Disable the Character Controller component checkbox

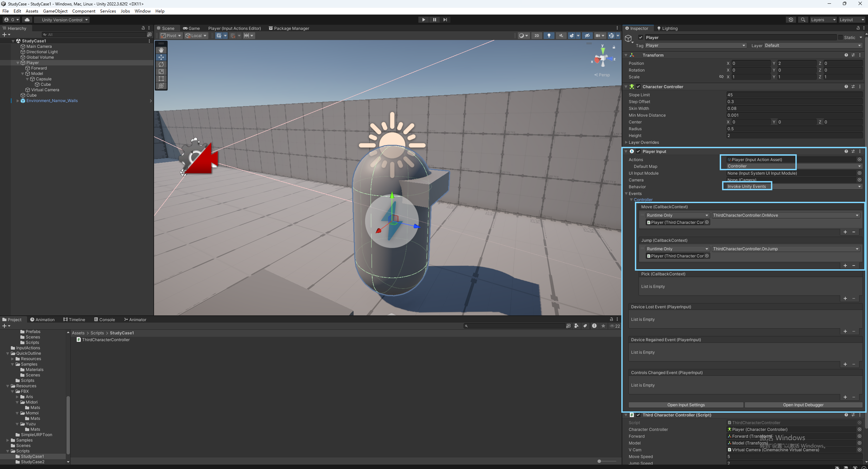(x=638, y=87)
